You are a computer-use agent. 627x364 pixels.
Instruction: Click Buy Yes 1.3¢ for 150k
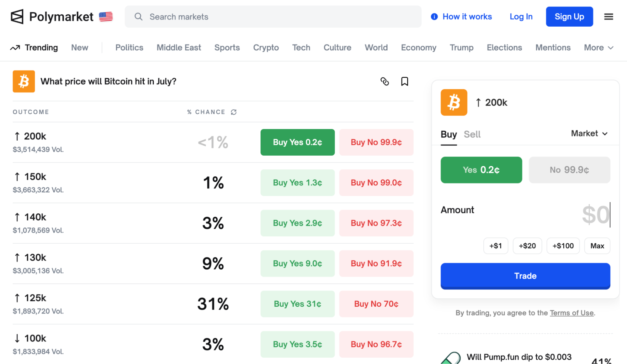[x=297, y=183]
